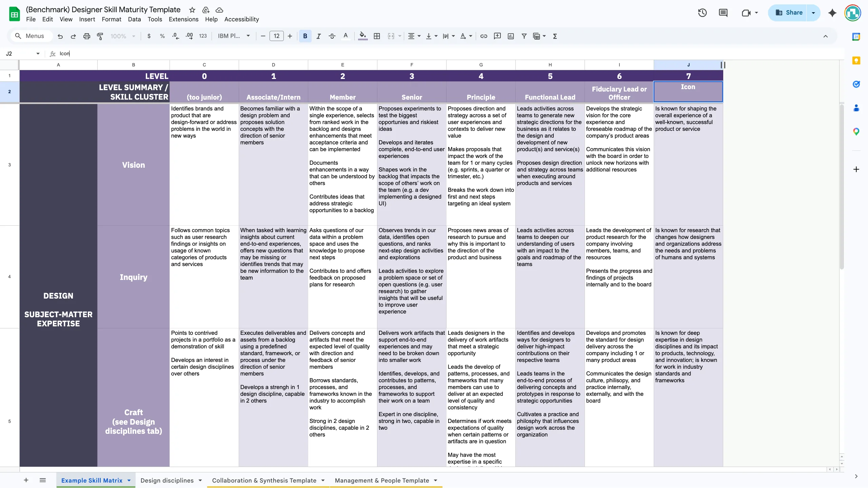Create a filter funnel icon
The image size is (868, 488).
[524, 36]
